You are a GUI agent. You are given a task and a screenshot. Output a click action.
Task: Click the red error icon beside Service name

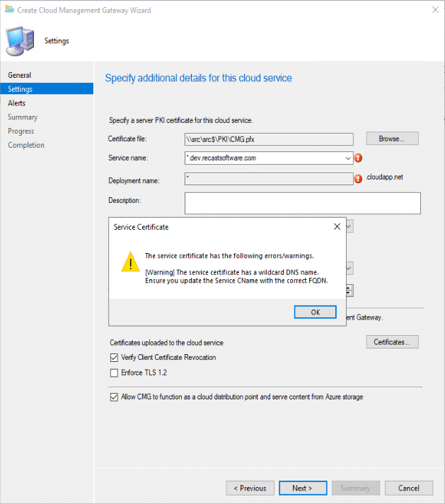tap(358, 158)
